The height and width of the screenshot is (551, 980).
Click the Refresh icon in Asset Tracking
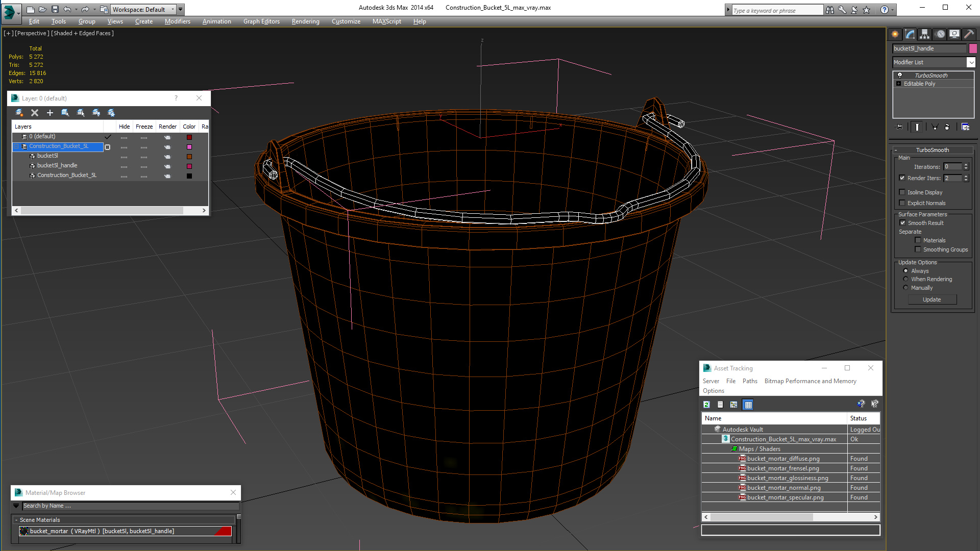706,405
